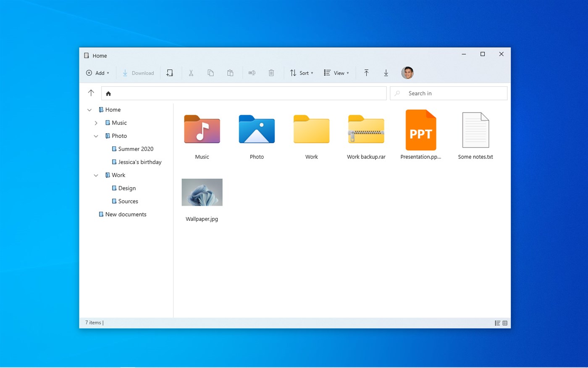Open the Sort dropdown

[x=302, y=73]
